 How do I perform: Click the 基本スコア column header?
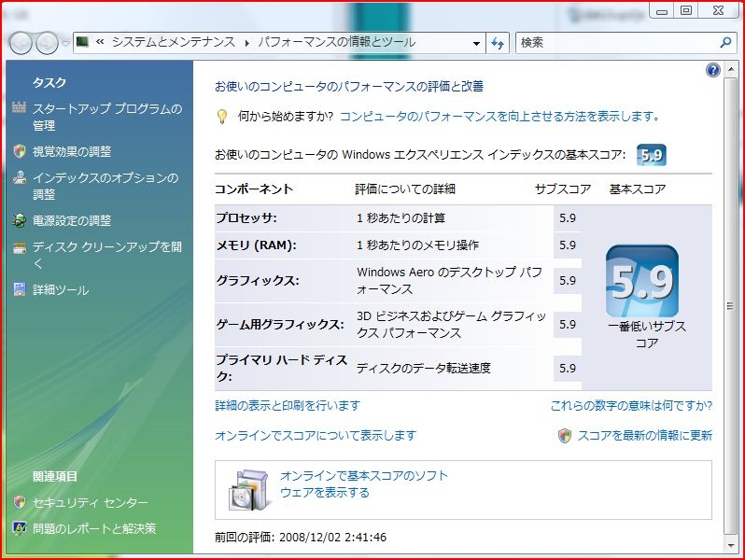tap(638, 189)
